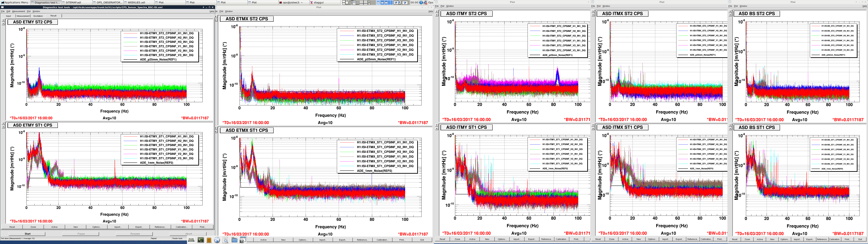Click Exit in the ETMX plot window
The image size is (868, 244).
pyautogui.click(x=422, y=240)
